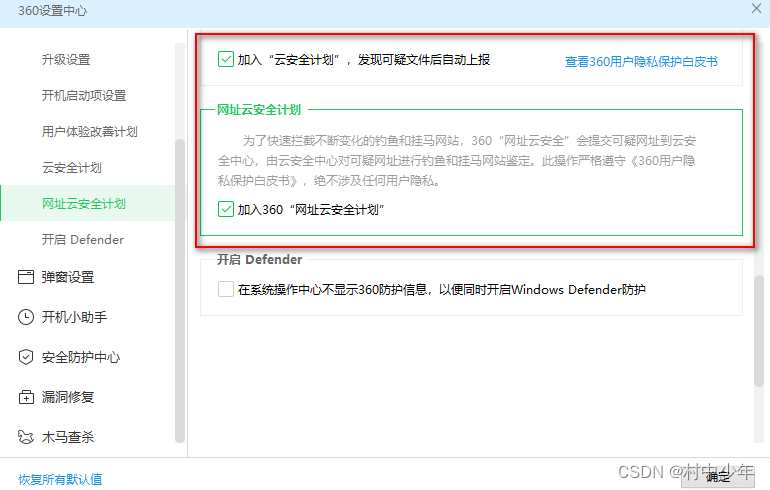Viewport: 770px width, 490px height.
Task: Open 开机小助手 section label
Action: [74, 317]
